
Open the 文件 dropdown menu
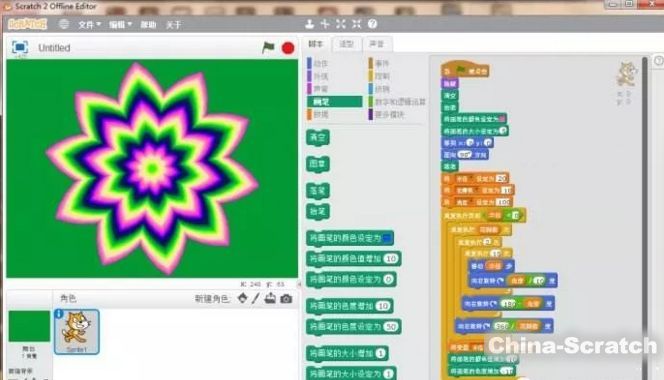coord(89,25)
